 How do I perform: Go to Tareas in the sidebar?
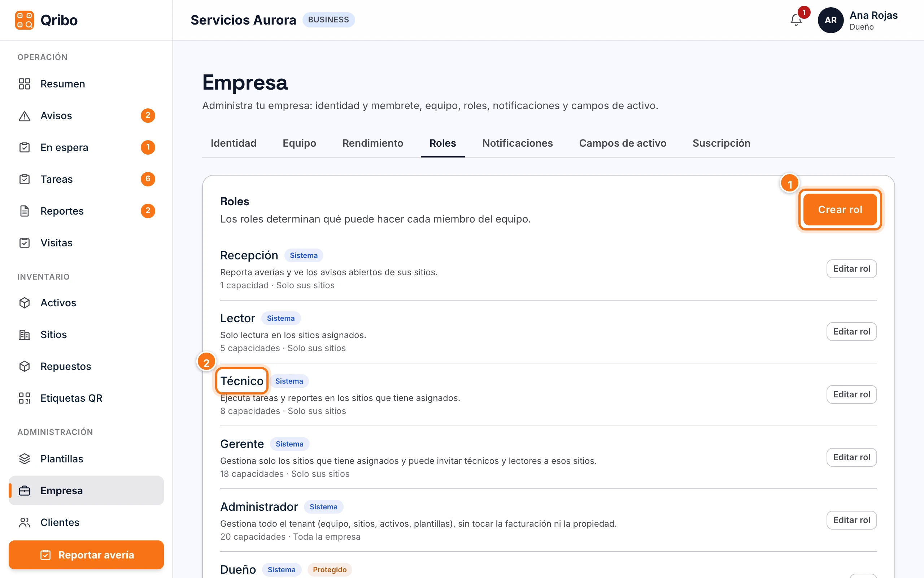86,179
